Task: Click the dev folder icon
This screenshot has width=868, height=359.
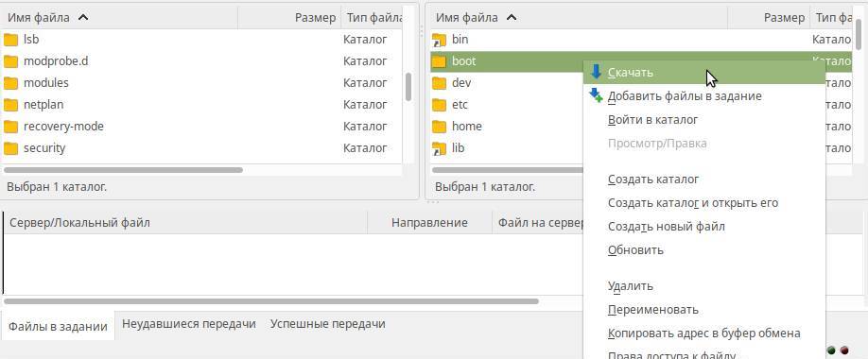Action: [x=439, y=83]
